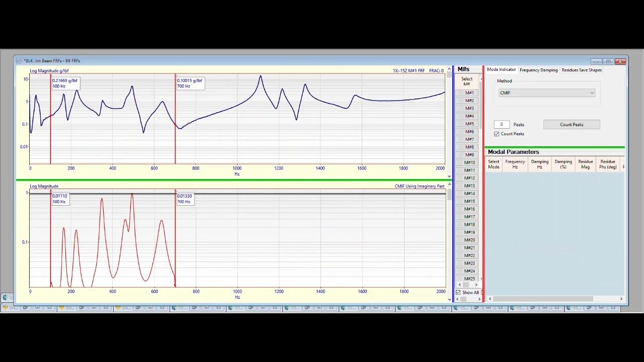Open the Residues Save Shapes tab
This screenshot has height=362, width=644.
tap(582, 70)
